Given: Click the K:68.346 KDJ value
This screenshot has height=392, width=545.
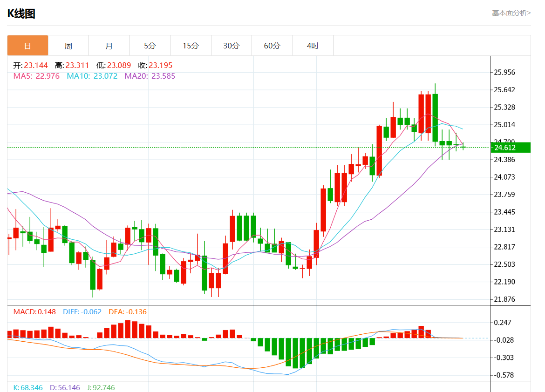Looking at the screenshot, I should [28, 387].
